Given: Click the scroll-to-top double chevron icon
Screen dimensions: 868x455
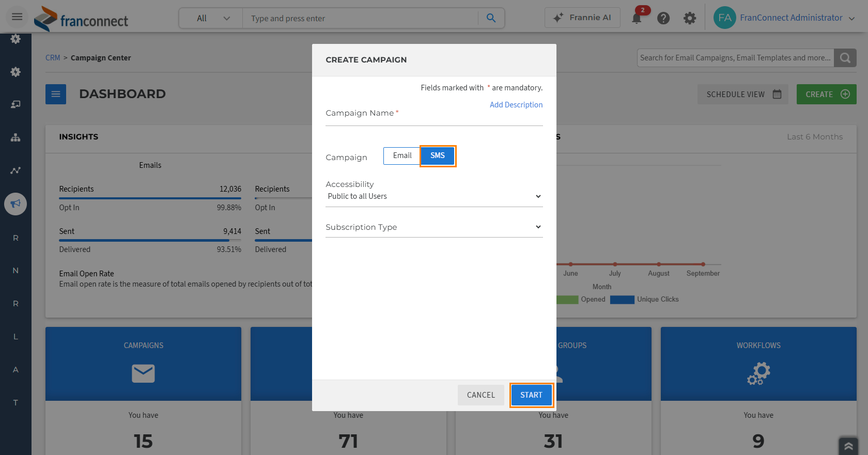Looking at the screenshot, I should click(848, 446).
